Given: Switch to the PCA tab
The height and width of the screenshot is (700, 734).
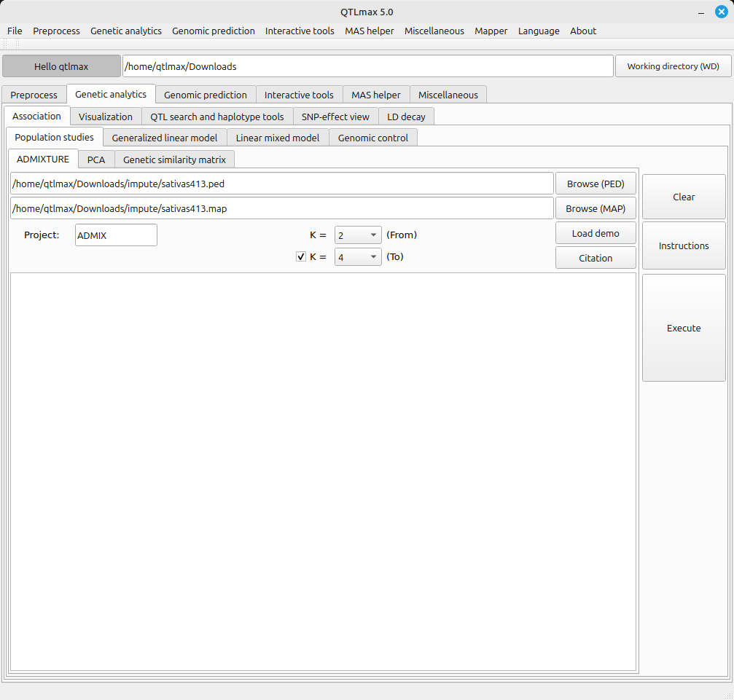Looking at the screenshot, I should point(96,160).
